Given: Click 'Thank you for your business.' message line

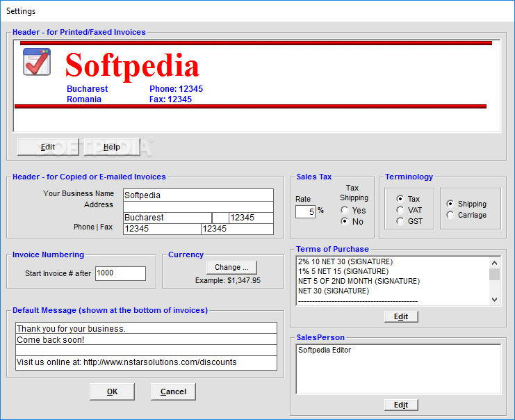Looking at the screenshot, I should tap(146, 328).
